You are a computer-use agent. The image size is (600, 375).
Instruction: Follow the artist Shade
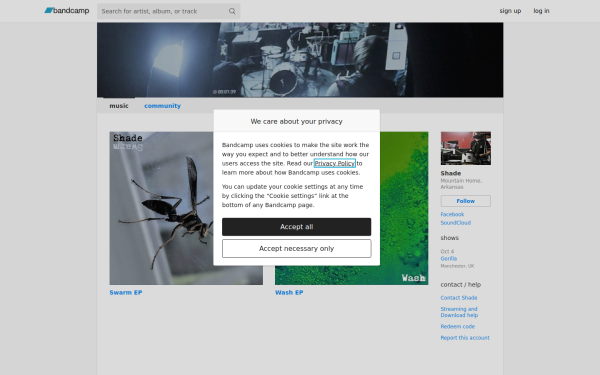tap(466, 201)
